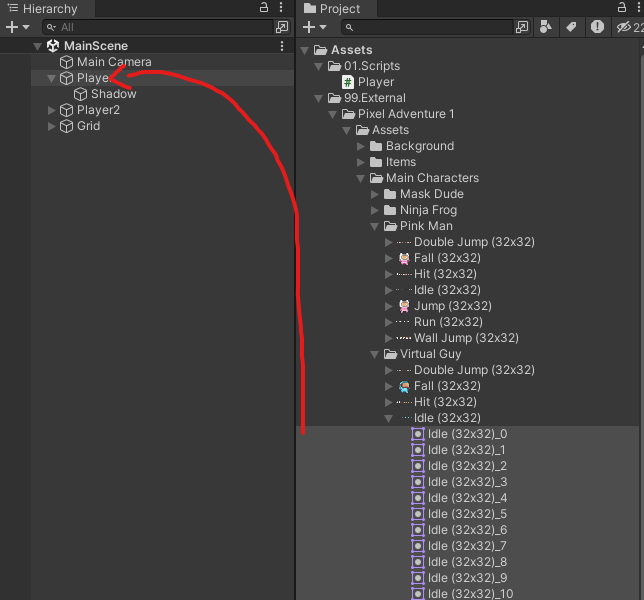Select the Mask Dude folder
This screenshot has height=600, width=644.
tap(432, 194)
